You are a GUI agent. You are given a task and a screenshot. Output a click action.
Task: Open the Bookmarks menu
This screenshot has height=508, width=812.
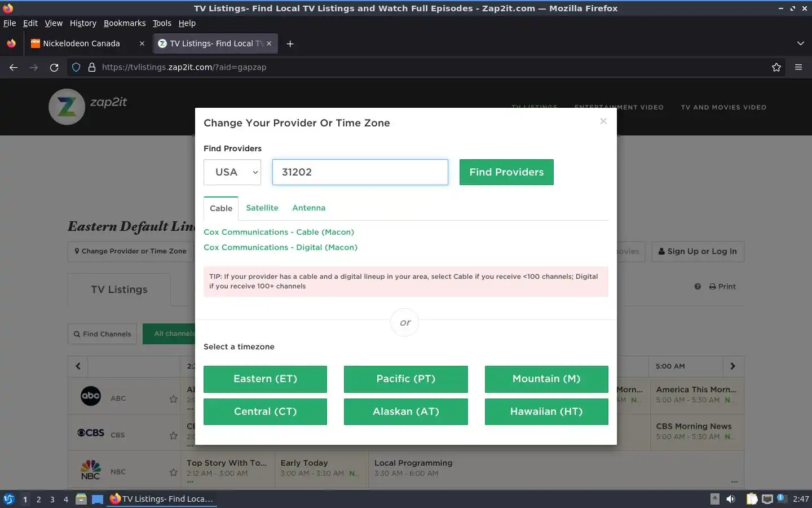point(125,23)
